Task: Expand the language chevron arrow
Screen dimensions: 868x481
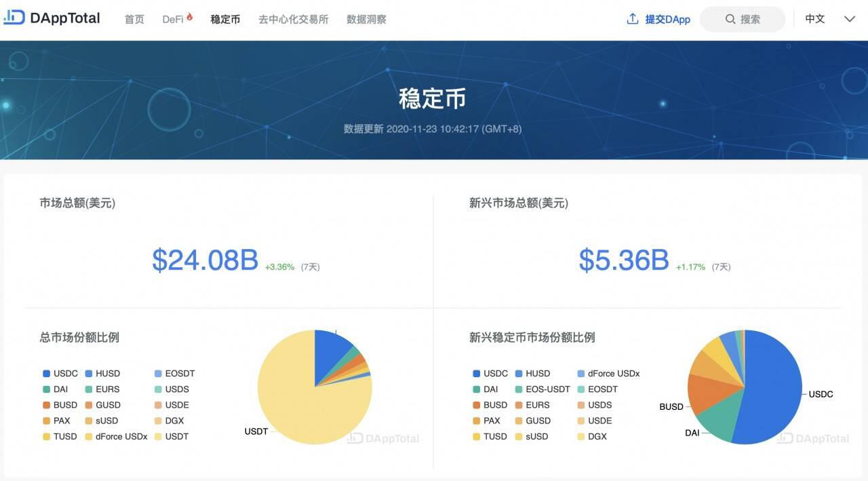Action: [849, 19]
